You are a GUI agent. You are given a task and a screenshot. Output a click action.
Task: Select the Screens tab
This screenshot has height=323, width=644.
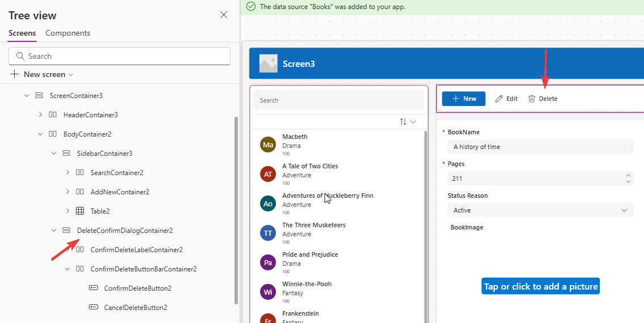coord(22,33)
